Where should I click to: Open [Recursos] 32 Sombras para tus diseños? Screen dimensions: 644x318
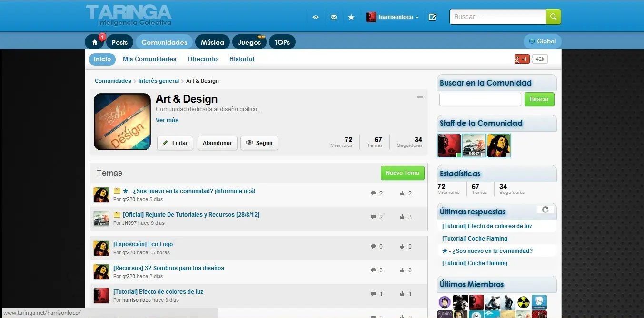point(168,268)
